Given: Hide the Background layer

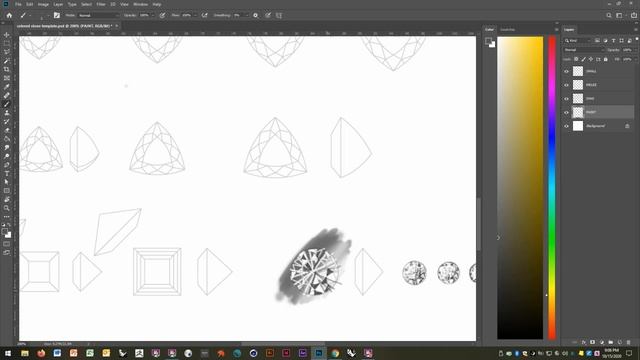Looking at the screenshot, I should 566,126.
